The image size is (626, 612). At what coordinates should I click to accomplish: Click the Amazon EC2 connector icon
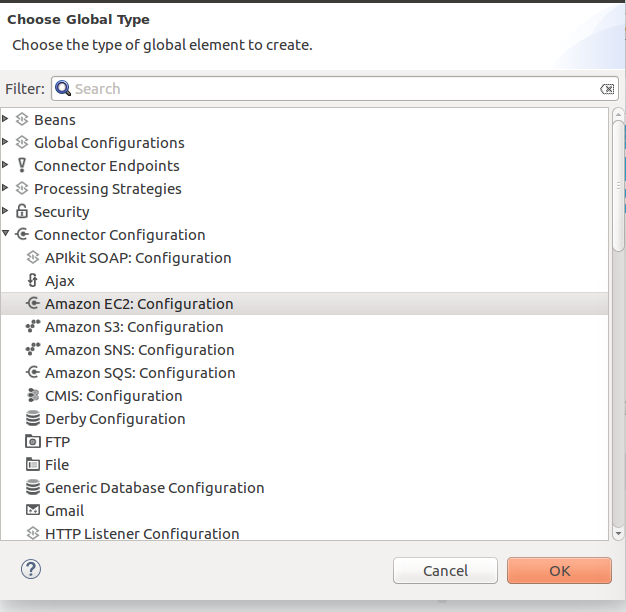[x=33, y=303]
